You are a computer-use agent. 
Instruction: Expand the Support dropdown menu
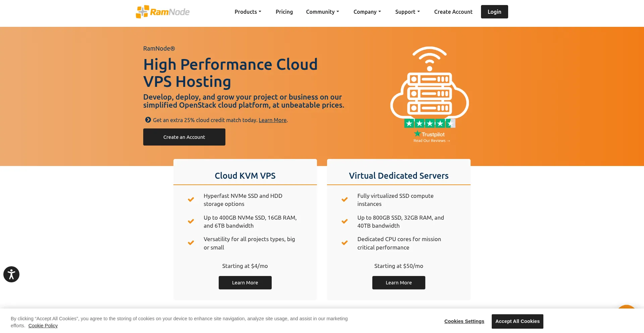tap(407, 12)
